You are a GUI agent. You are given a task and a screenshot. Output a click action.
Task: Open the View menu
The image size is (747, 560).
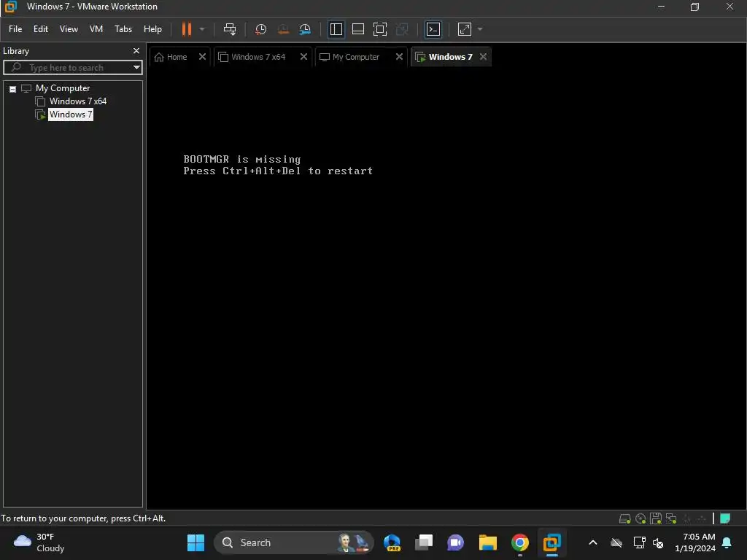[x=69, y=29]
